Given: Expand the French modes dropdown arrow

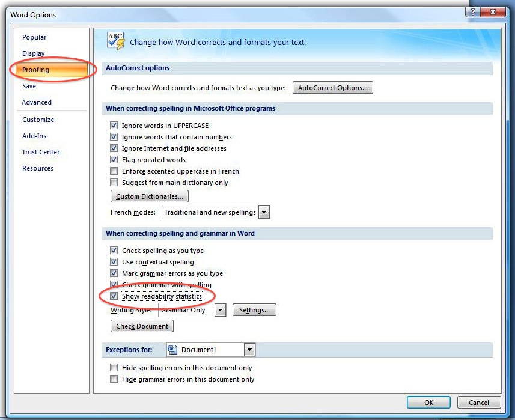Looking at the screenshot, I should pos(264,212).
